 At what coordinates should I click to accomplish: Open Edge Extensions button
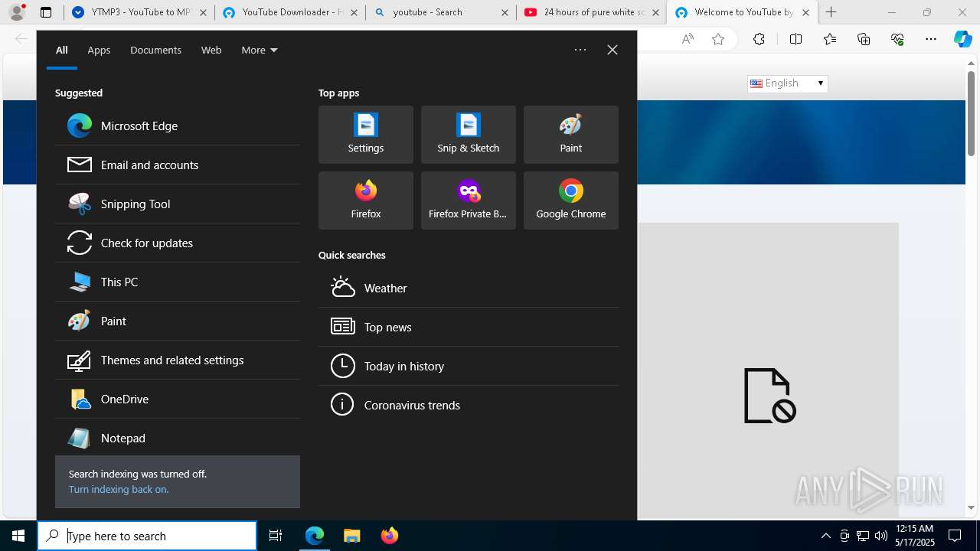tap(759, 39)
